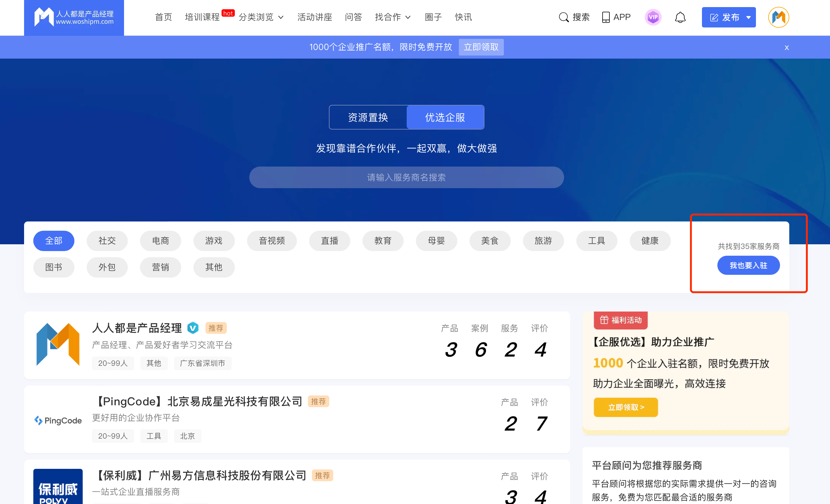
Task: Click 人人都是产品经理 案例 count 6
Action: click(x=480, y=349)
